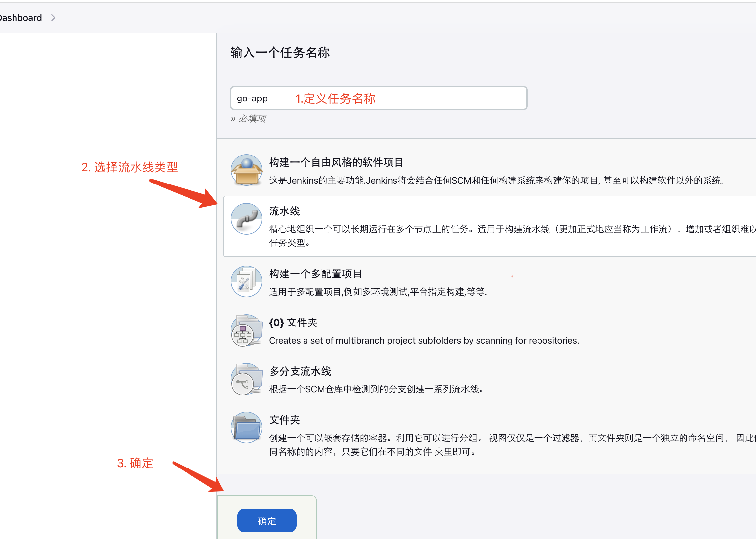
Task: Click the 输入一个任务名称 heading
Action: pos(280,52)
